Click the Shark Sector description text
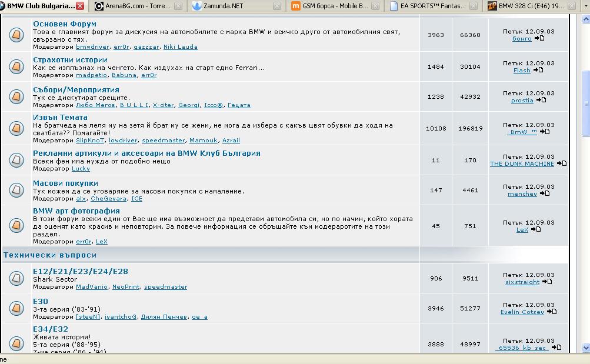This screenshot has height=364, width=590. (55, 279)
